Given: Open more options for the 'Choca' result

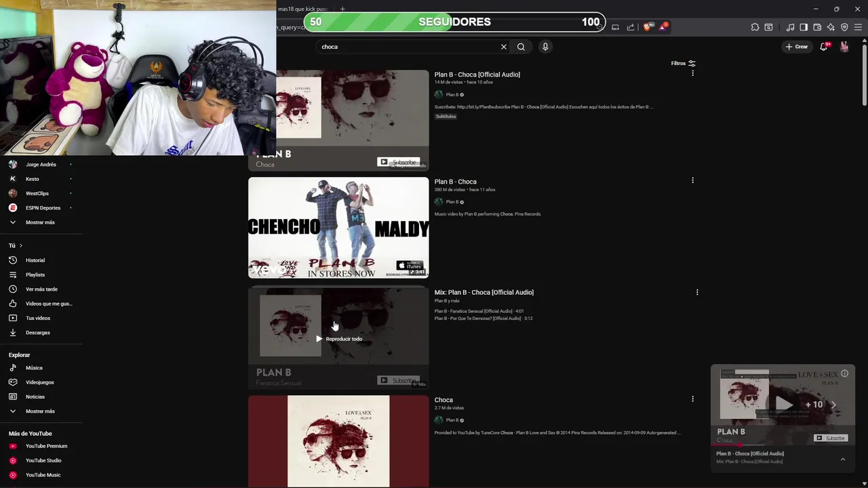Looking at the screenshot, I should tap(692, 399).
